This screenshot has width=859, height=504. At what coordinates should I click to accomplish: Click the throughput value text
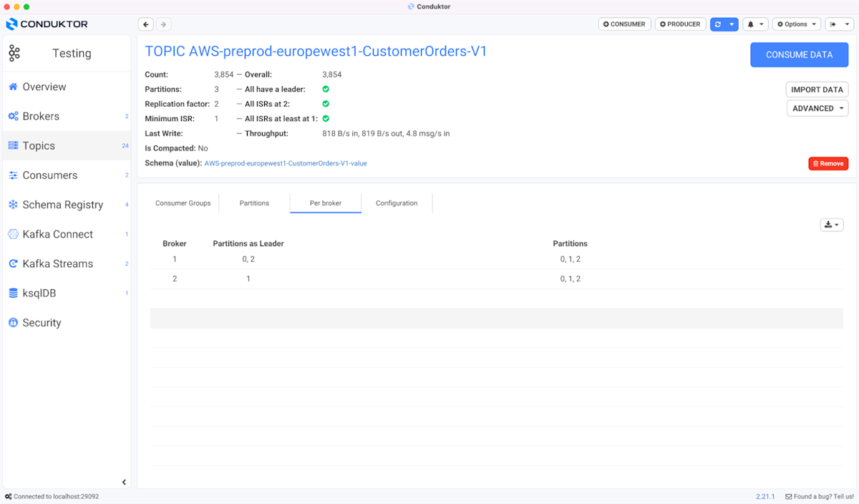pos(386,133)
